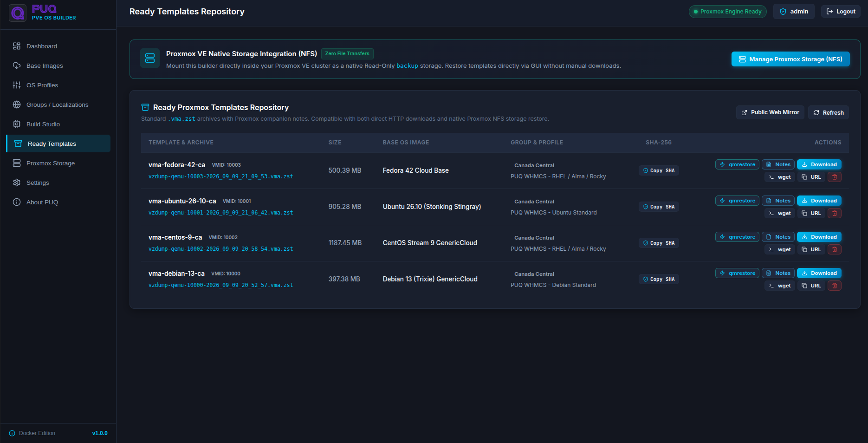Copy SHA for the CentOS Stream 9 template
Viewport: 868px width, 443px height.
tap(659, 243)
